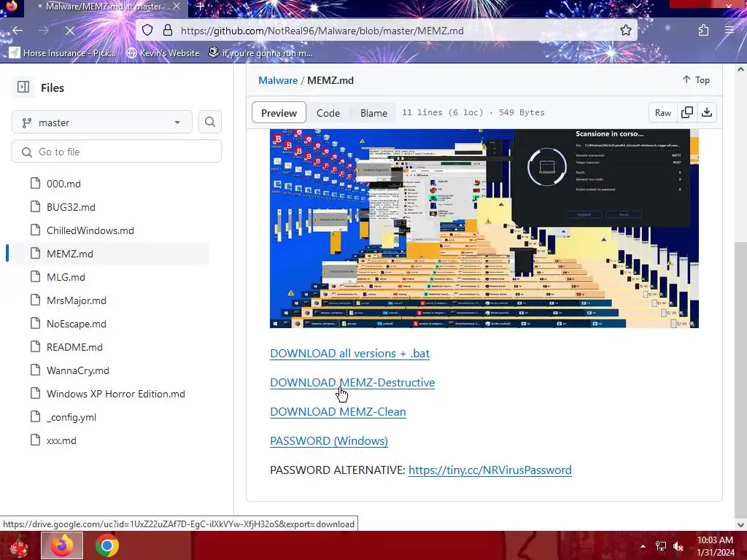
Task: Open the taskbar clock and date
Action: tap(716, 545)
